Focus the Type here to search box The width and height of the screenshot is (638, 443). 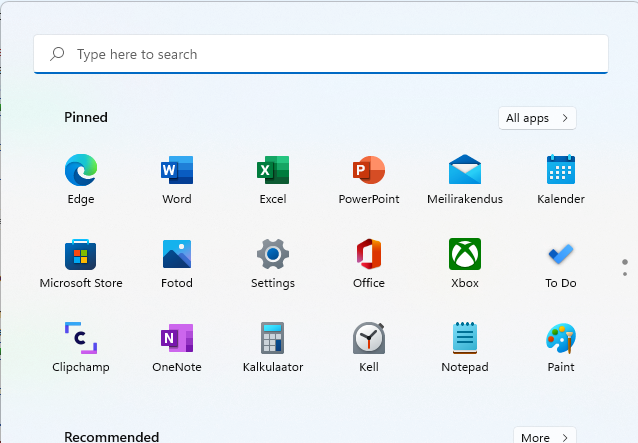tap(321, 54)
